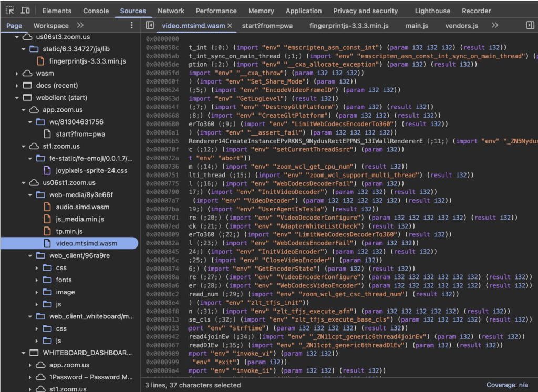Viewport: 538px width, 392px height.
Task: Expand the css folder under web_client/96ra9re
Action: pos(37,268)
